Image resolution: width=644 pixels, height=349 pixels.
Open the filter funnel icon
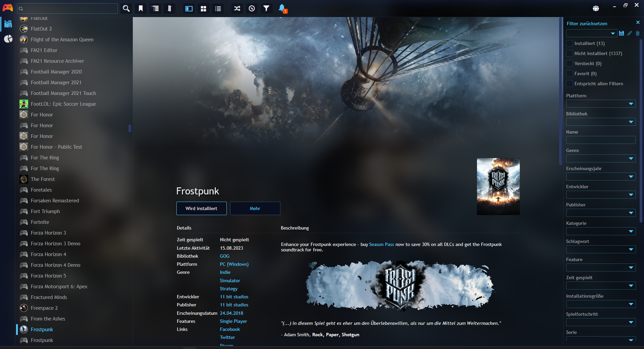(x=267, y=8)
